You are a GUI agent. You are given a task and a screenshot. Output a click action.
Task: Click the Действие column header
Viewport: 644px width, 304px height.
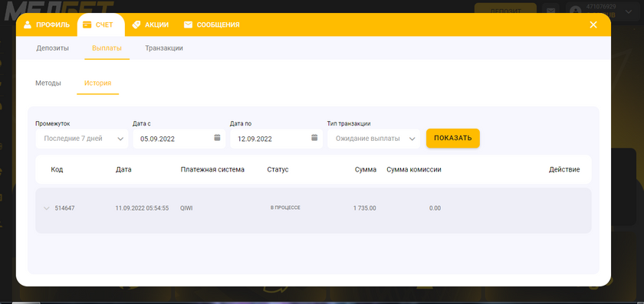click(x=564, y=169)
